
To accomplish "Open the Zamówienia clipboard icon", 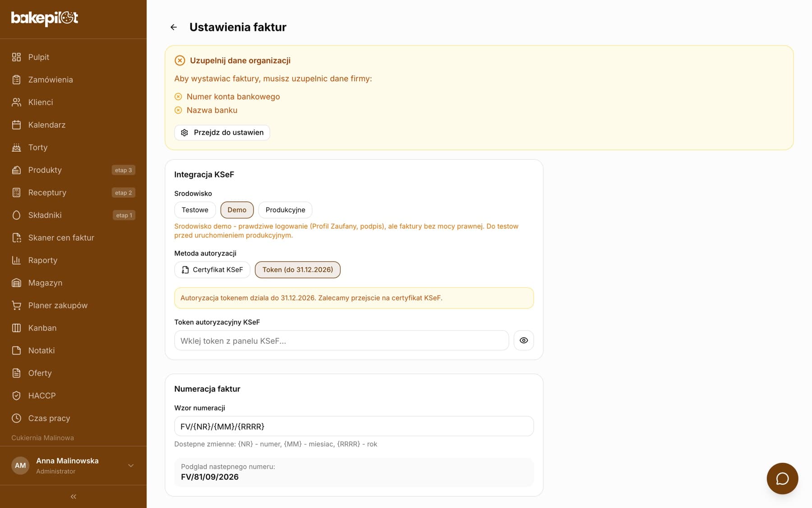I will click(x=16, y=79).
